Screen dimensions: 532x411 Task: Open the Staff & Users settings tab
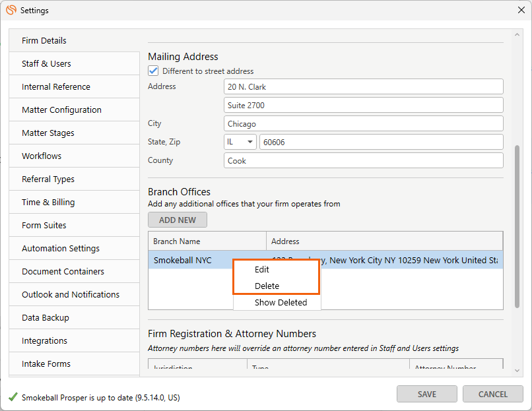coord(46,63)
